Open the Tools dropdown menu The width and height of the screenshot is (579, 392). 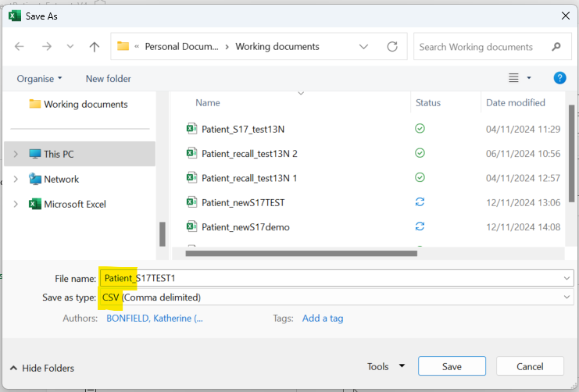[x=386, y=366]
